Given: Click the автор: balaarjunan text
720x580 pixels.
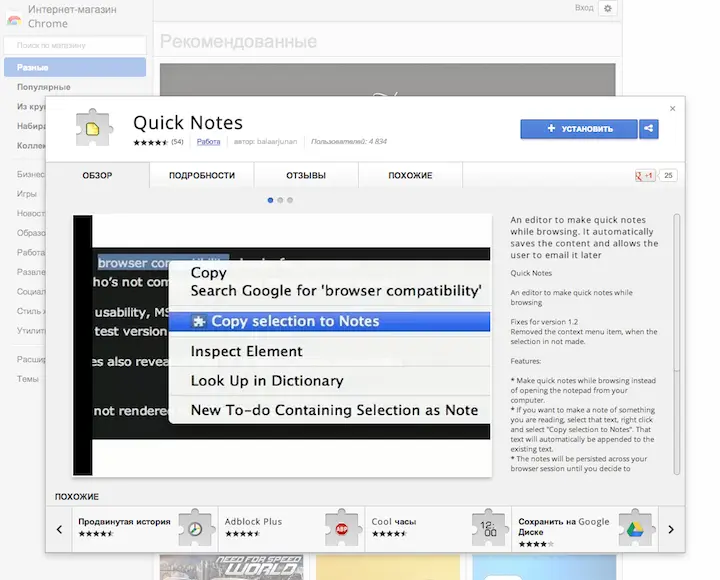Looking at the screenshot, I should pyautogui.click(x=265, y=141).
